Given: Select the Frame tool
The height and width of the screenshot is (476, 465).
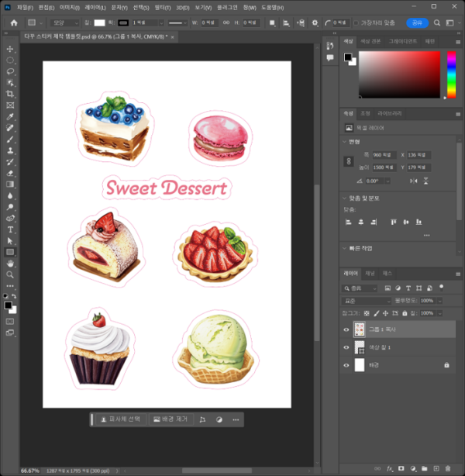Looking at the screenshot, I should click(x=10, y=105).
